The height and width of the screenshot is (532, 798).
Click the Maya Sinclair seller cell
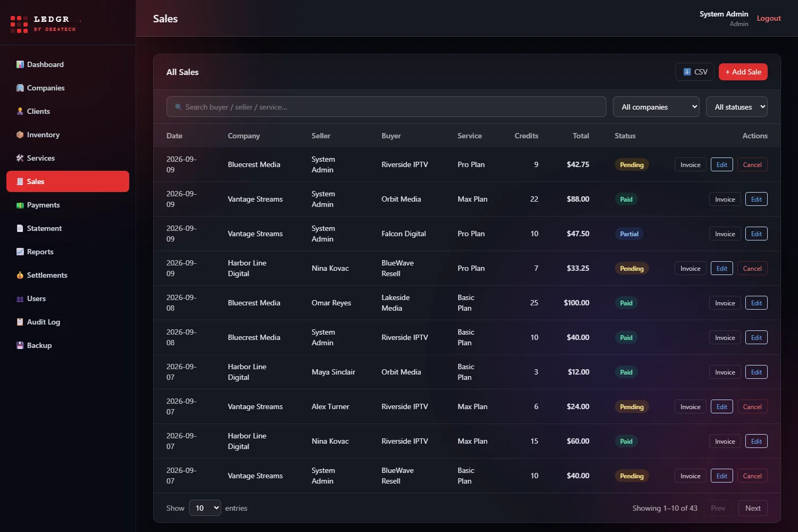pos(333,372)
